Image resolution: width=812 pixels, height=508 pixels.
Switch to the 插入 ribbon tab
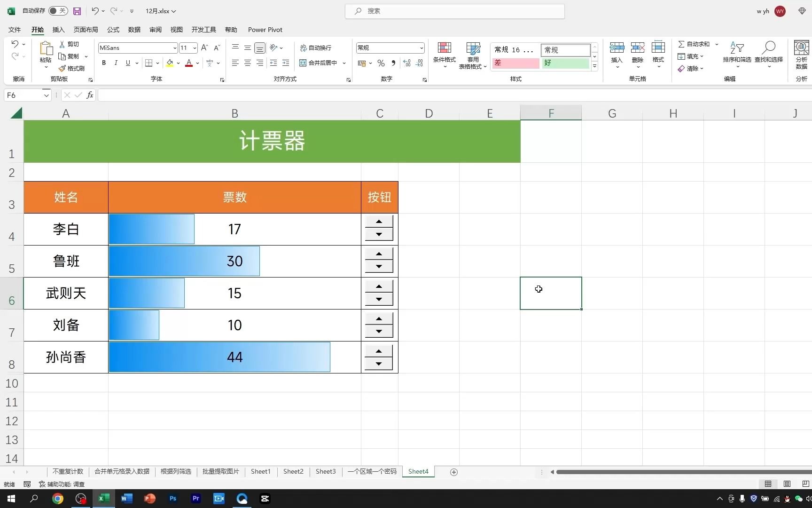pyautogui.click(x=58, y=30)
